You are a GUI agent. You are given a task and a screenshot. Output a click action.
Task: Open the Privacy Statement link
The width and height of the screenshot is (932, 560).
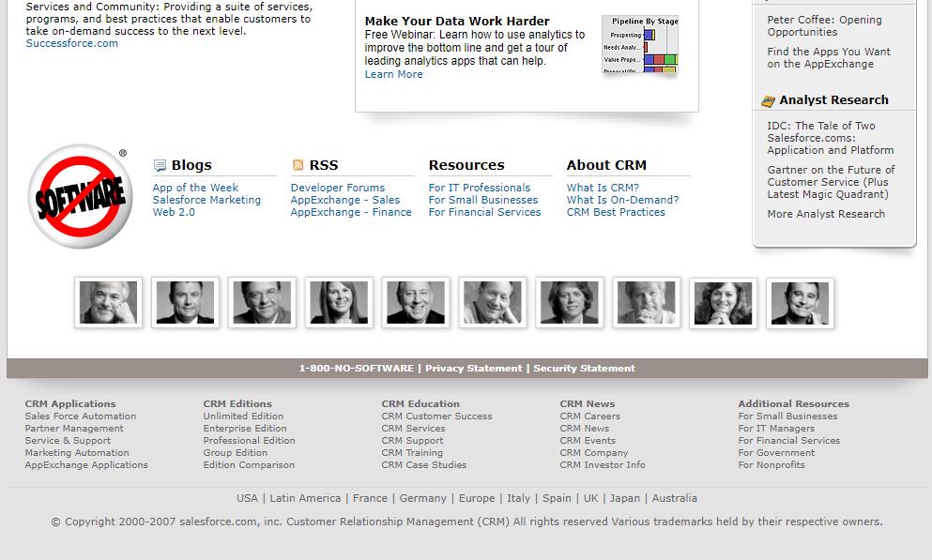[473, 369]
